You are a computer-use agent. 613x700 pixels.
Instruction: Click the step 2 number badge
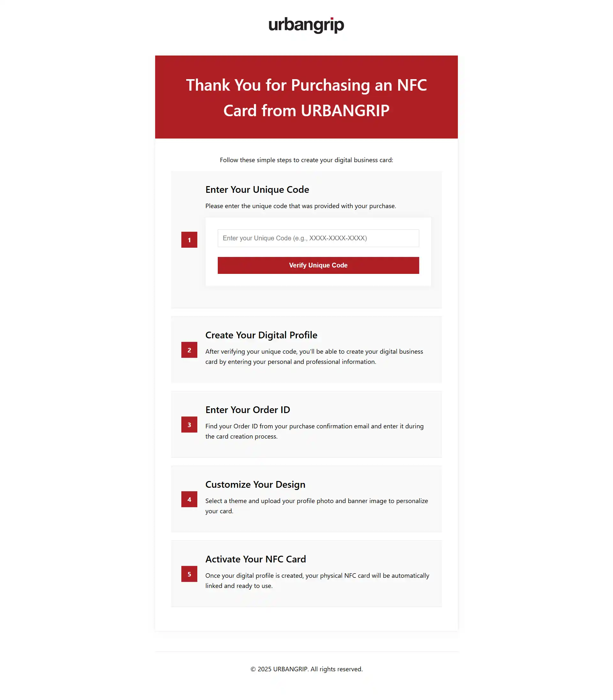(x=189, y=350)
